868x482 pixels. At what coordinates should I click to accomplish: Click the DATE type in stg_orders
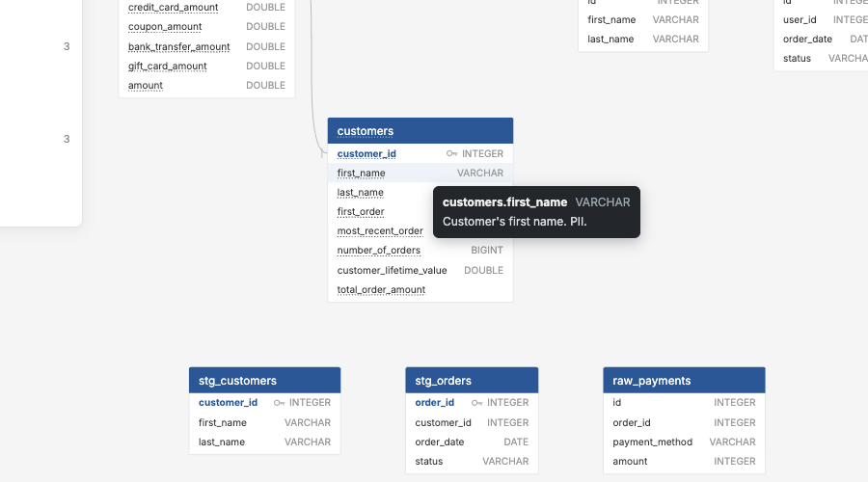tap(516, 442)
